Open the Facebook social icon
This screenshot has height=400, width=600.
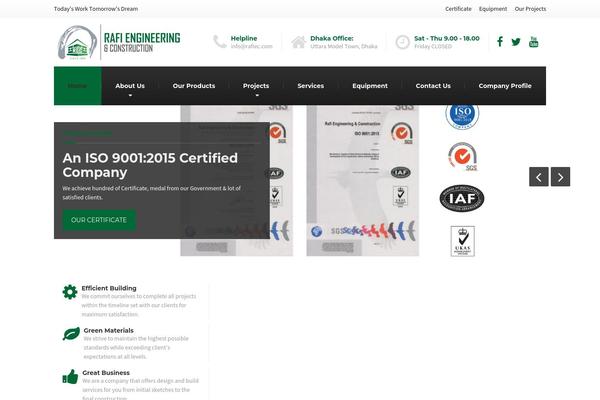(x=500, y=41)
